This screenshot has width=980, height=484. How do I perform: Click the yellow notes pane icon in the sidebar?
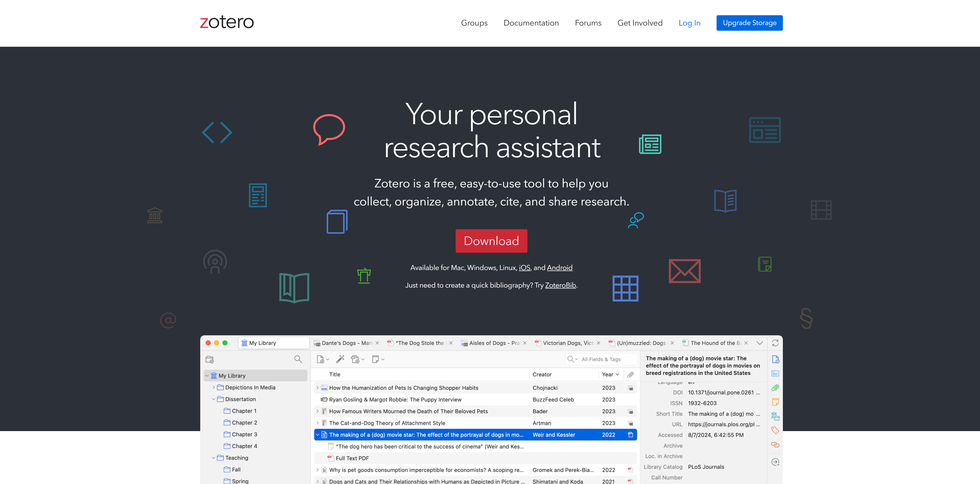coord(775,402)
